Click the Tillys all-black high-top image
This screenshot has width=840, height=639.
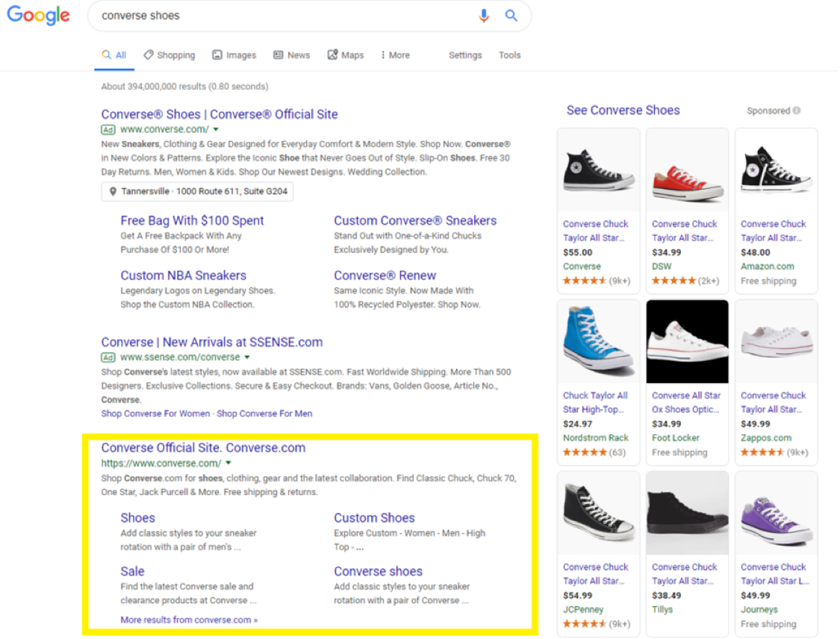click(x=688, y=513)
